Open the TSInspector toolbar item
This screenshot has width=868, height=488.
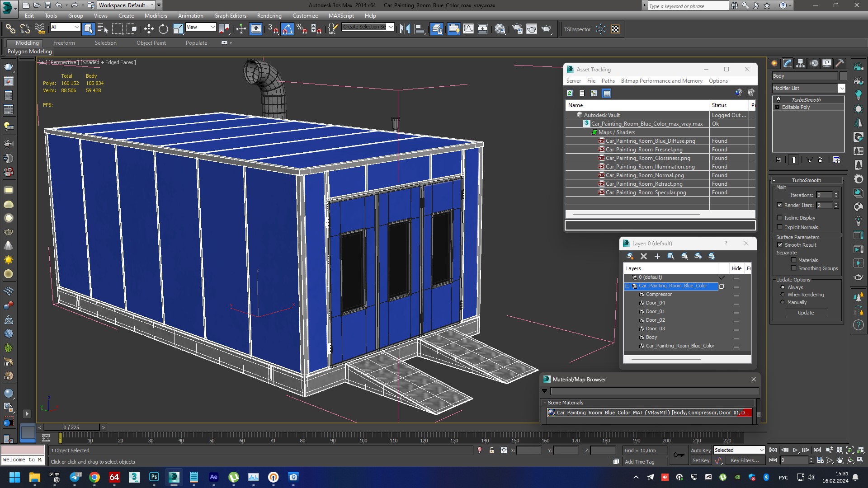pyautogui.click(x=577, y=29)
